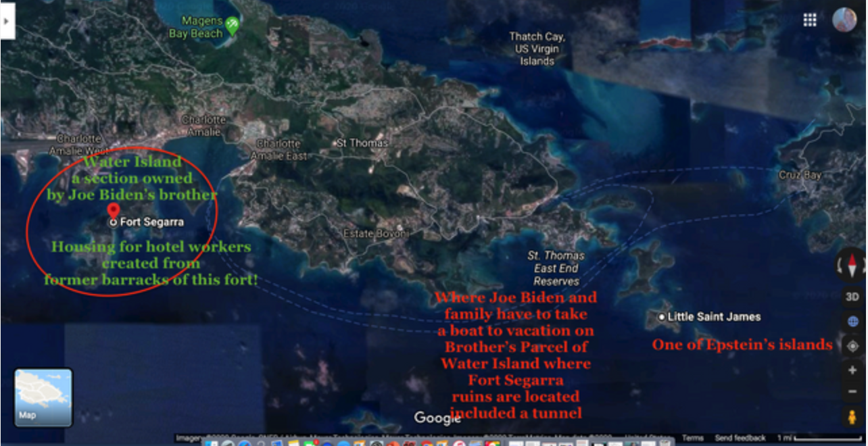The width and height of the screenshot is (868, 446).
Task: Click the St. Thomas East End Reserves label
Action: coord(556,268)
